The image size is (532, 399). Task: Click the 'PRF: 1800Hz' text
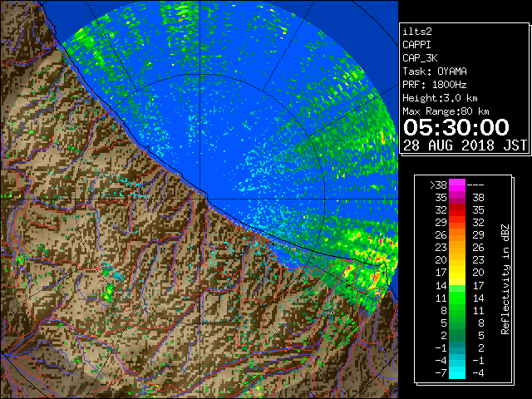click(435, 85)
